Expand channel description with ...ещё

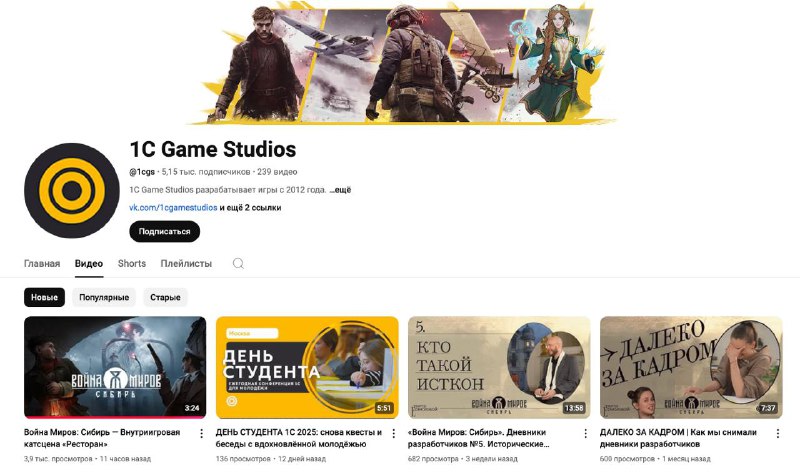tap(340, 190)
